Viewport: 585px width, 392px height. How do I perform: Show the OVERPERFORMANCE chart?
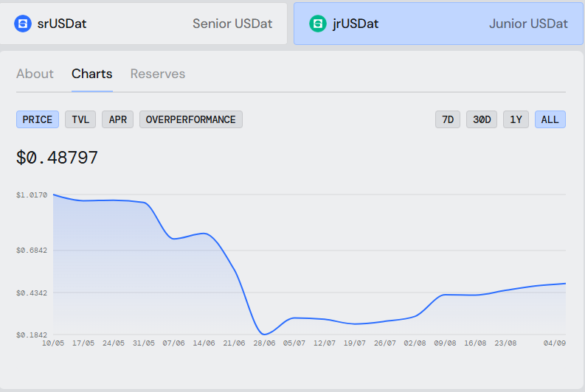coord(190,119)
